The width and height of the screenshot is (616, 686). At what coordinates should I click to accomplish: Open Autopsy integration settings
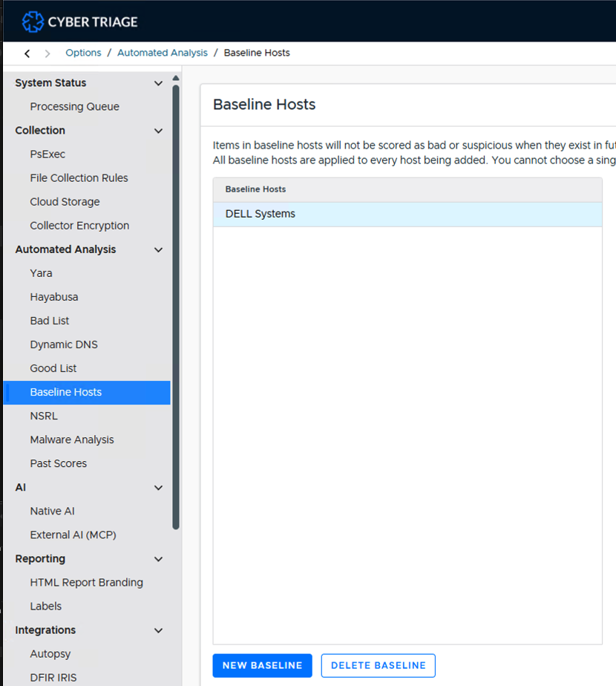(50, 654)
